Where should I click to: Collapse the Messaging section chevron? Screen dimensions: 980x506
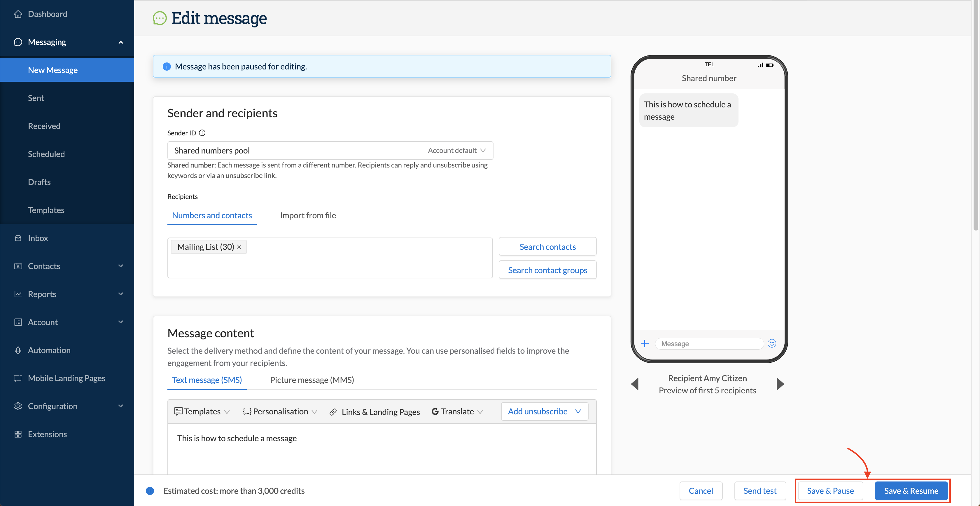pyautogui.click(x=120, y=42)
